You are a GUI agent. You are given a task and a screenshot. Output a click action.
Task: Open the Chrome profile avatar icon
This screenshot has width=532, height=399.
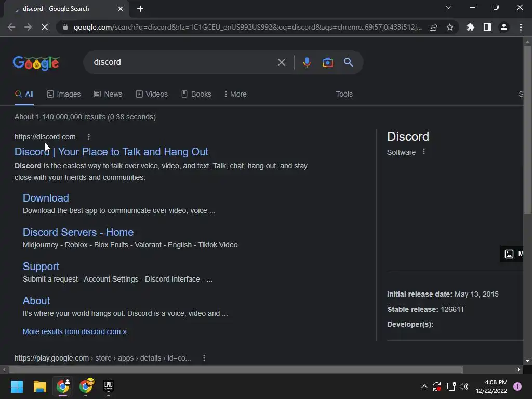pos(504,27)
